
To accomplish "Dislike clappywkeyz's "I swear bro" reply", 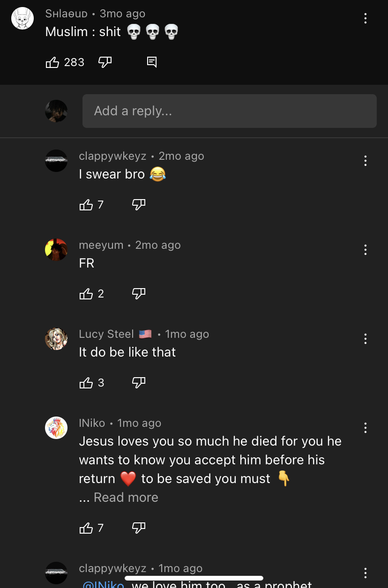I will (x=139, y=205).
